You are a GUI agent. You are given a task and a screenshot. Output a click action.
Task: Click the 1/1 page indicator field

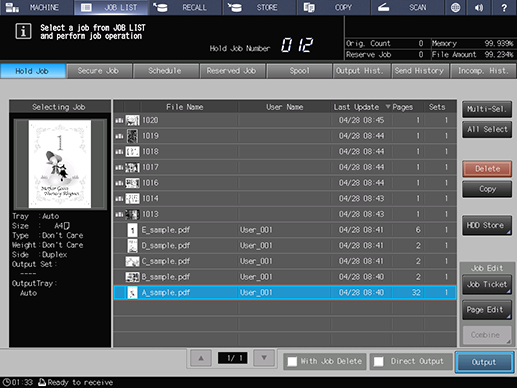[x=232, y=358]
